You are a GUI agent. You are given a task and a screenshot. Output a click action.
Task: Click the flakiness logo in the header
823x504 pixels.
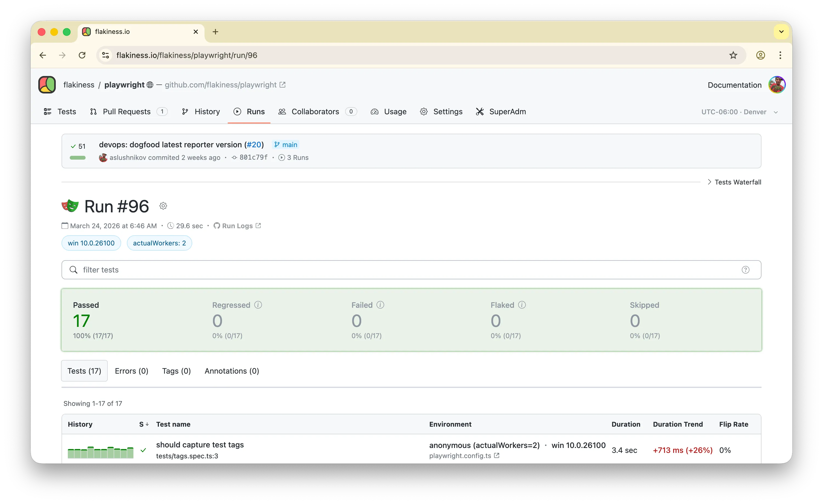pos(47,85)
